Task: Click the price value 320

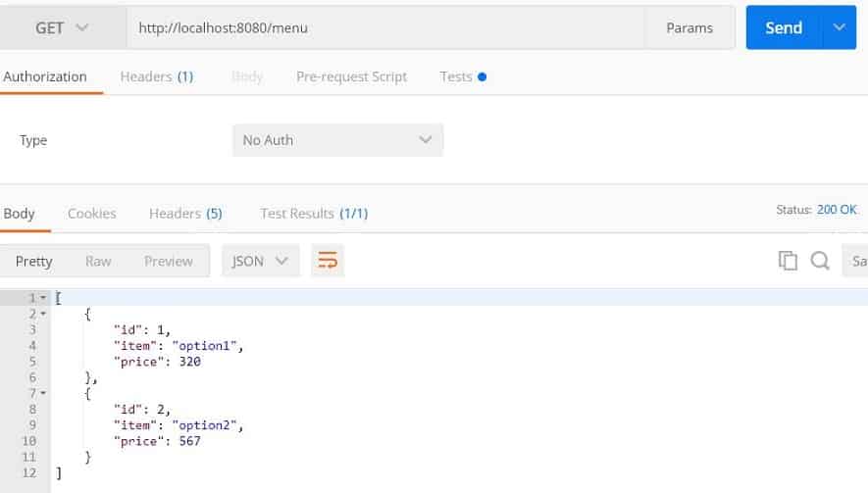Action: pos(190,362)
